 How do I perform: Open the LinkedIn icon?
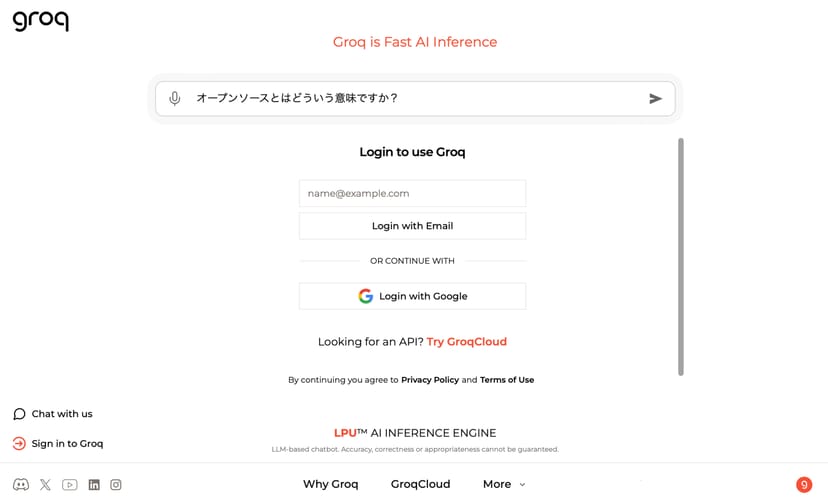[x=94, y=485]
